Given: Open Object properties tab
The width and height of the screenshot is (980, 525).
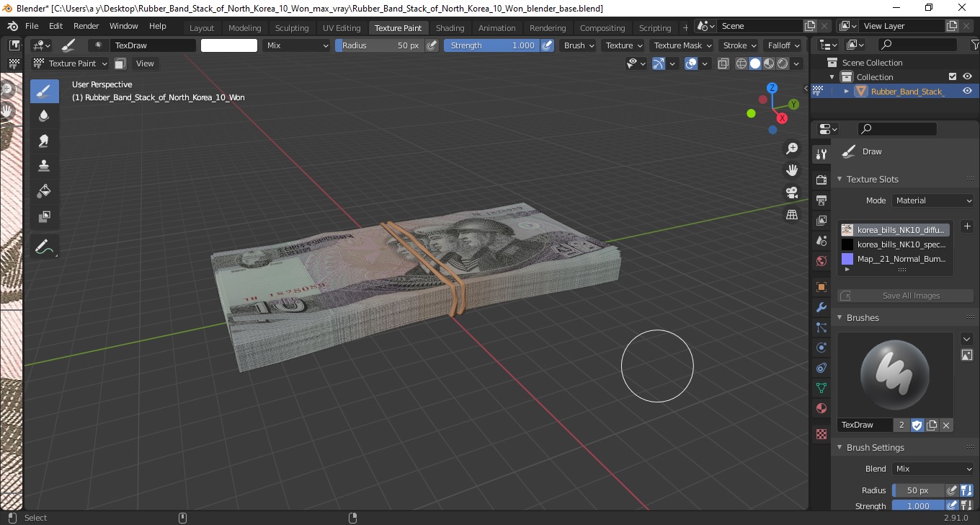Looking at the screenshot, I should [821, 287].
